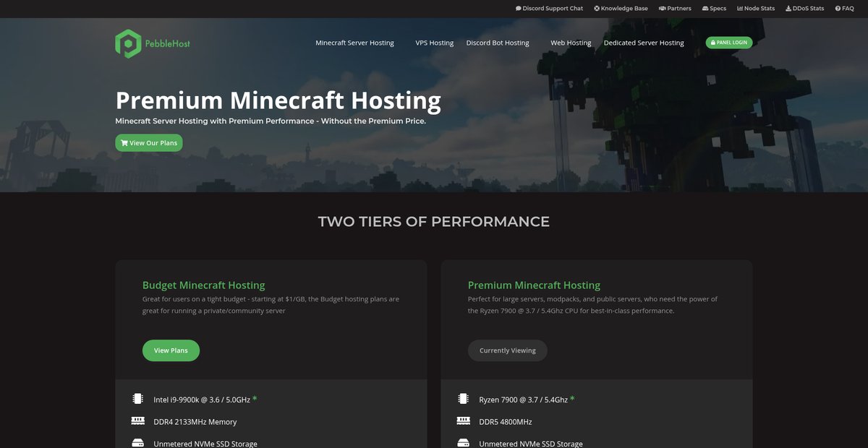Click the DDR5 4800MHz text
This screenshot has width=868, height=448.
coord(506,422)
